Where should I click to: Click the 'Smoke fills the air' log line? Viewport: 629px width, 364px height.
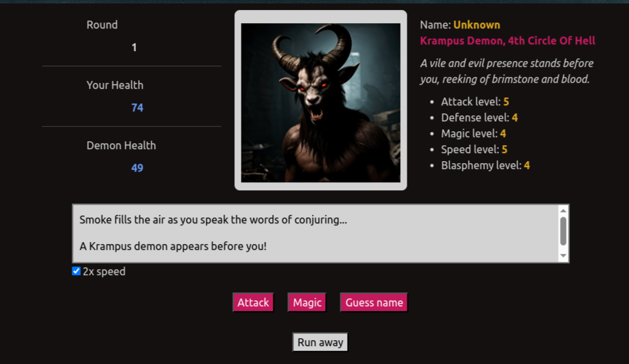point(213,219)
